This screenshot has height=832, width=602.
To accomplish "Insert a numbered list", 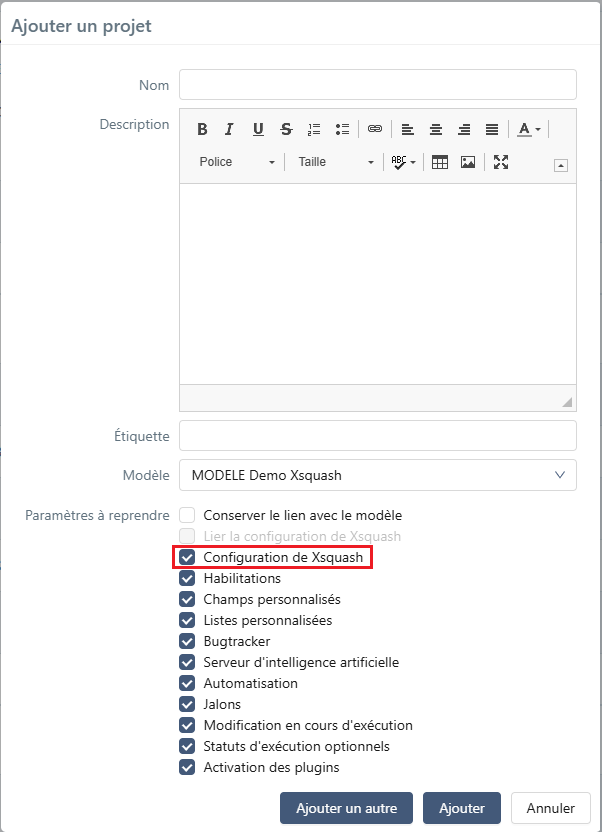I will 314,129.
